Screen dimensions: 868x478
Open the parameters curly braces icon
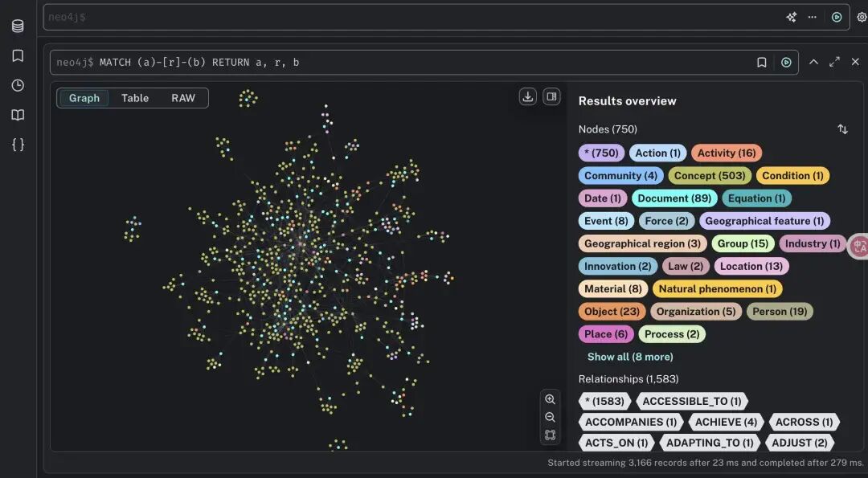[18, 145]
